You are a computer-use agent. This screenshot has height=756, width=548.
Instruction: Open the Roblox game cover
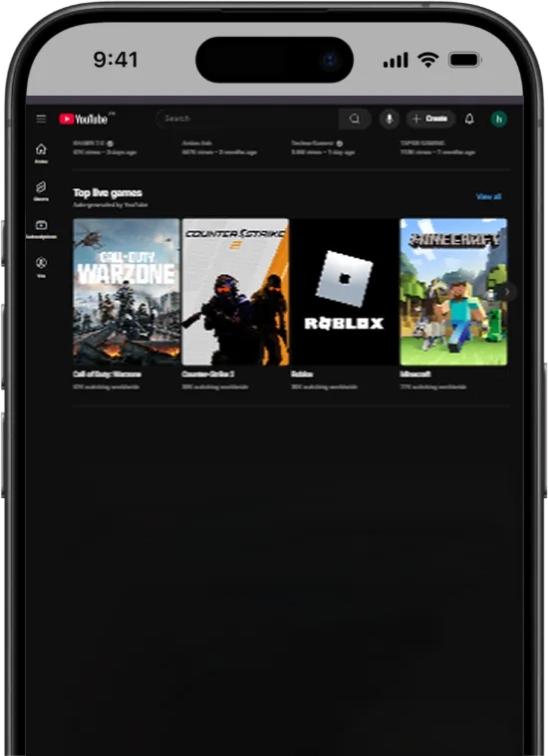coord(345,292)
